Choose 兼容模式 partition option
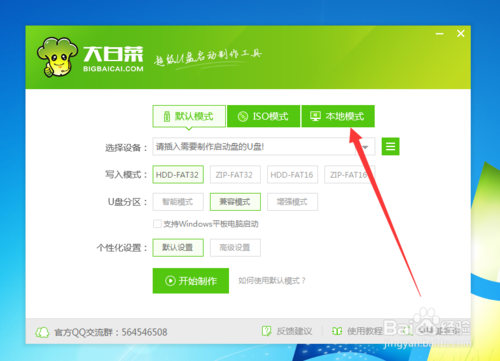Image resolution: width=500 pixels, height=361 pixels. 235,202
